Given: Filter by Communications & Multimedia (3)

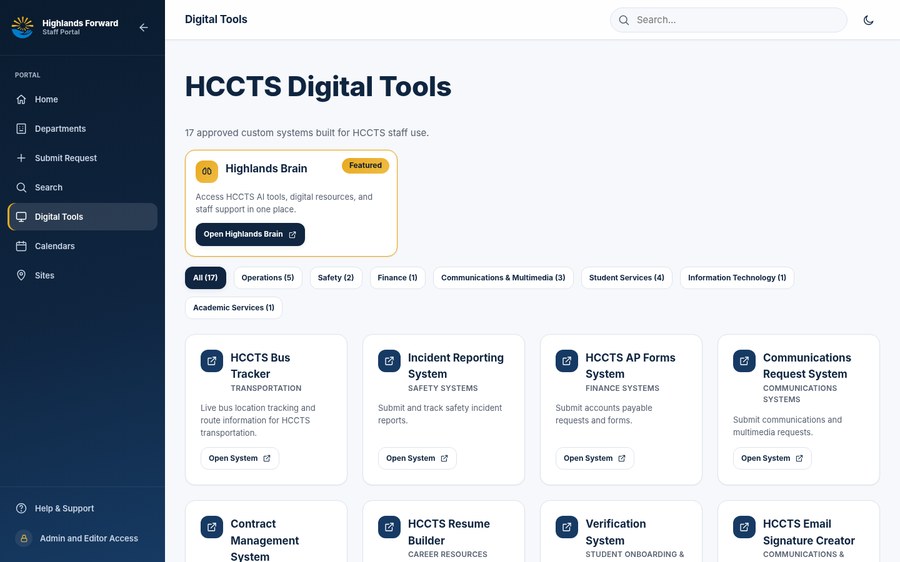Looking at the screenshot, I should pos(503,277).
